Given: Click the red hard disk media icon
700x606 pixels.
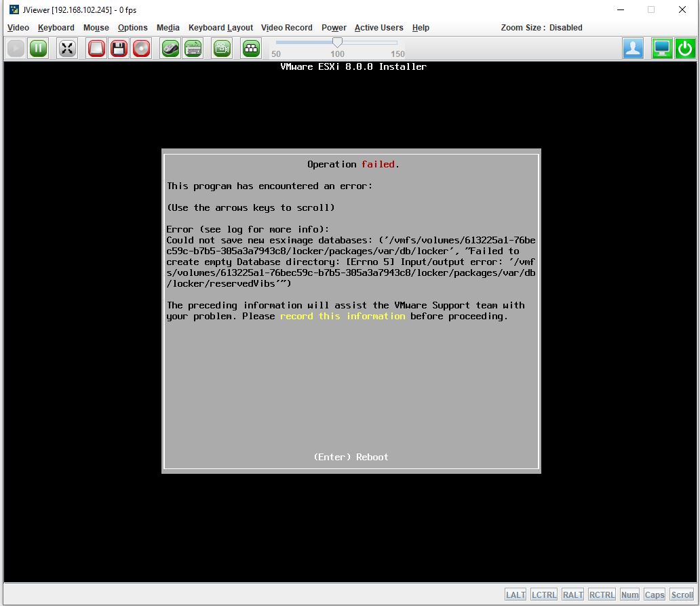Looking at the screenshot, I should [97, 48].
